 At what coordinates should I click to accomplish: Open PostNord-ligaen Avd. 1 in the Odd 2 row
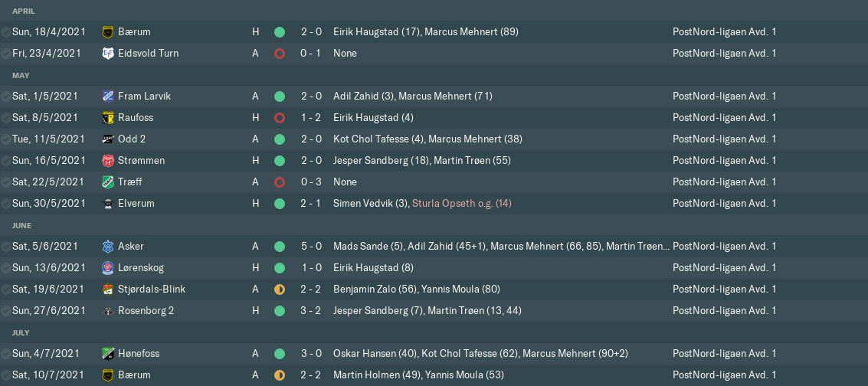tap(724, 139)
